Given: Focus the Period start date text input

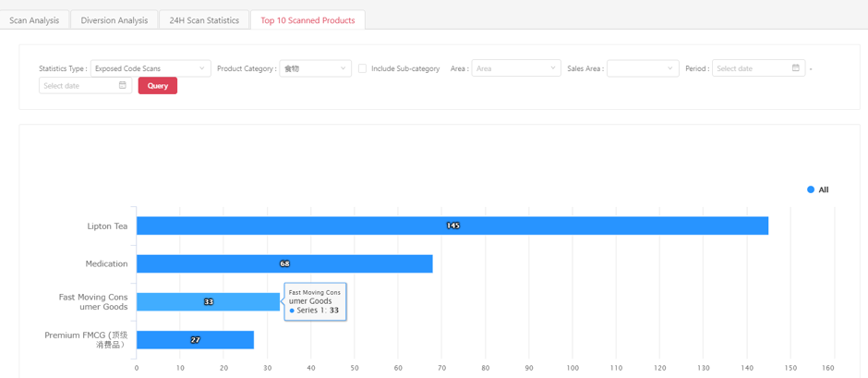Looking at the screenshot, I should pyautogui.click(x=750, y=68).
